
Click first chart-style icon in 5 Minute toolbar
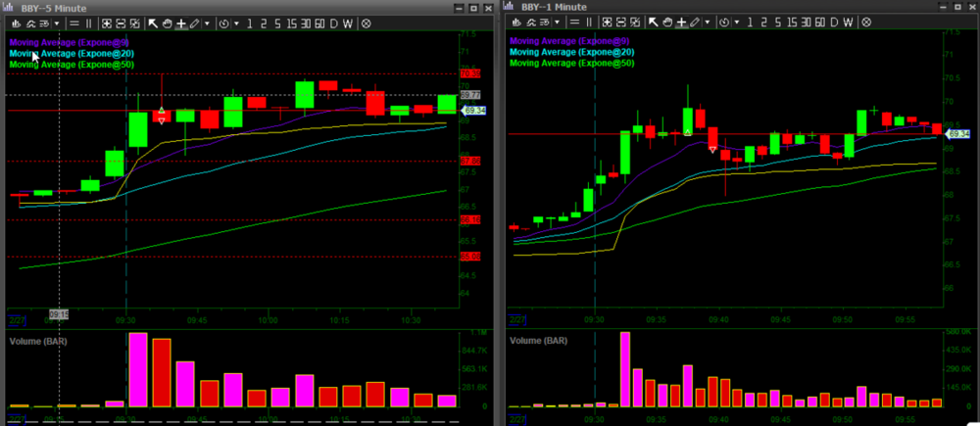16,22
